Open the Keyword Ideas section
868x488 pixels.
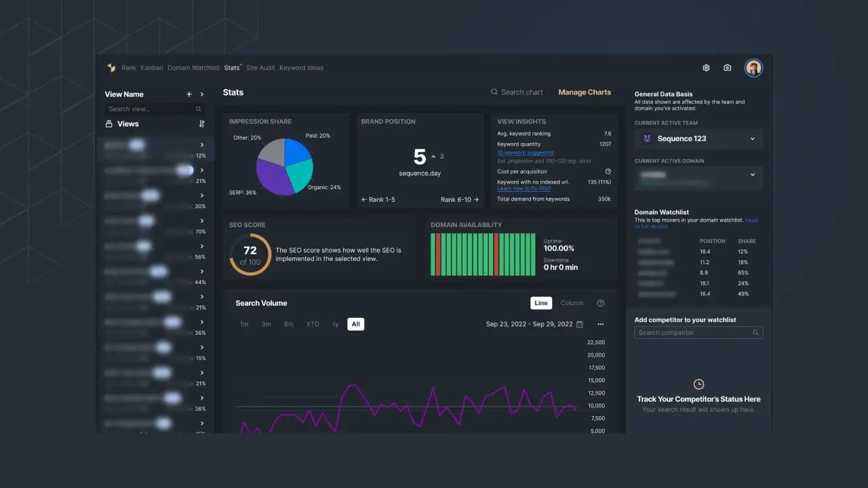[x=302, y=68]
